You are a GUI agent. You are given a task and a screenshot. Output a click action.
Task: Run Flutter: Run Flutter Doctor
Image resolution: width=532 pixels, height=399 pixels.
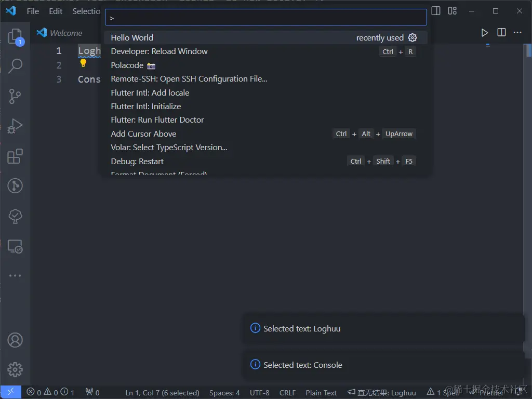(x=265, y=120)
